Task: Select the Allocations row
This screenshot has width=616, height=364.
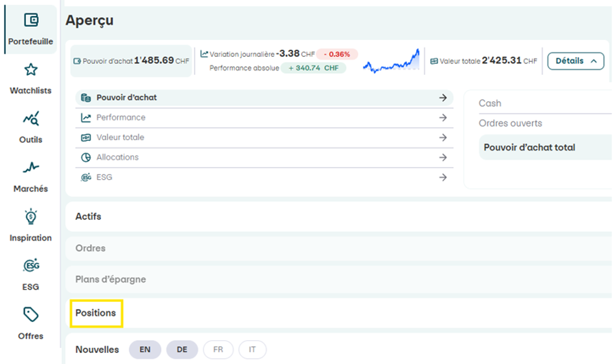Action: [117, 158]
